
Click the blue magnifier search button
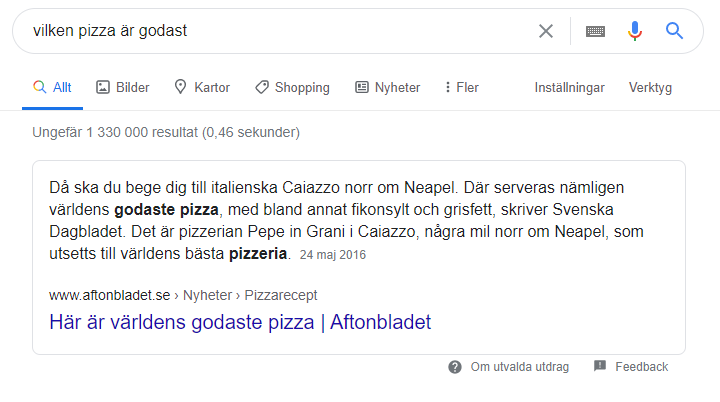tap(674, 31)
